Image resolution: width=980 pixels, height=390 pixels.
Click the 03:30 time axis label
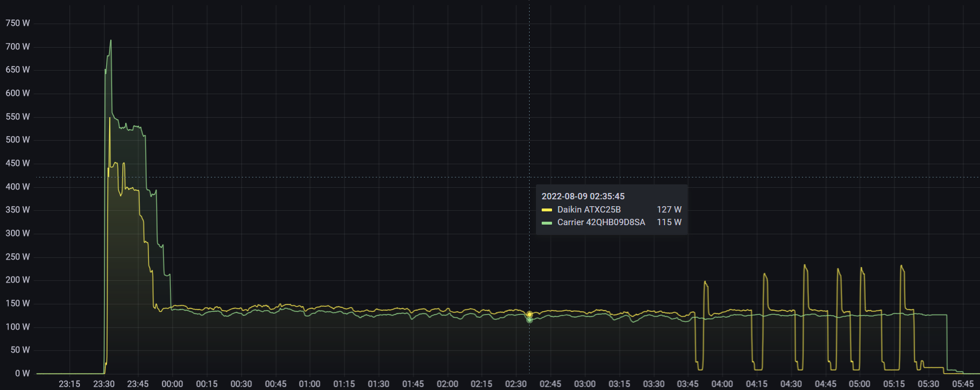point(654,384)
